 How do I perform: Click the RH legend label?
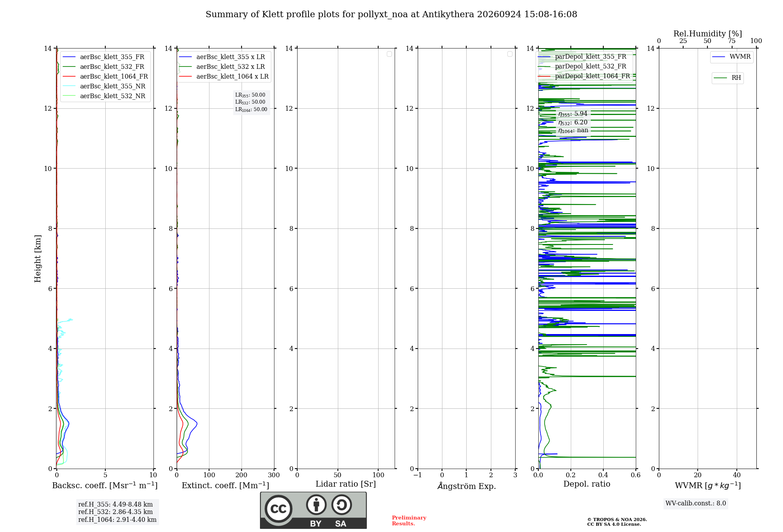pyautogui.click(x=736, y=78)
